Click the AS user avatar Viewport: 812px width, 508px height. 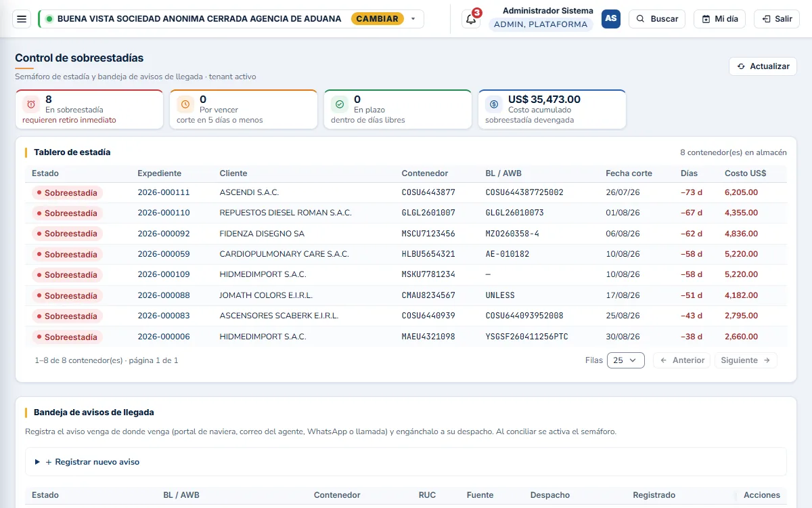611,19
